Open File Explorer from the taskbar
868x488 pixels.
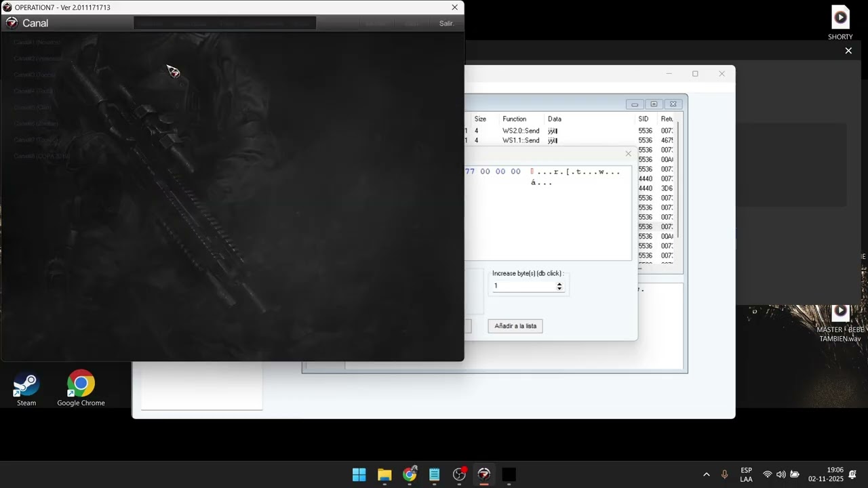coord(384,474)
